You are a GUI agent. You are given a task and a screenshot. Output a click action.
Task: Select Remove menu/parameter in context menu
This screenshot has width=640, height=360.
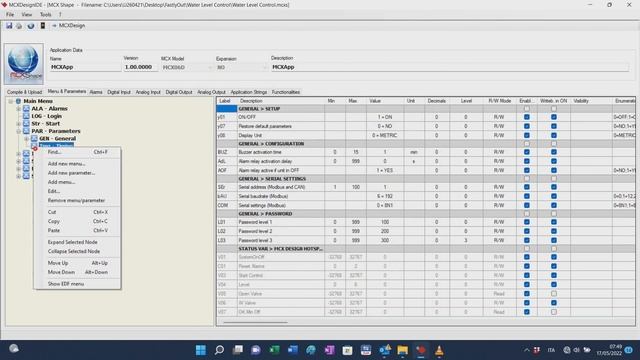(x=76, y=200)
